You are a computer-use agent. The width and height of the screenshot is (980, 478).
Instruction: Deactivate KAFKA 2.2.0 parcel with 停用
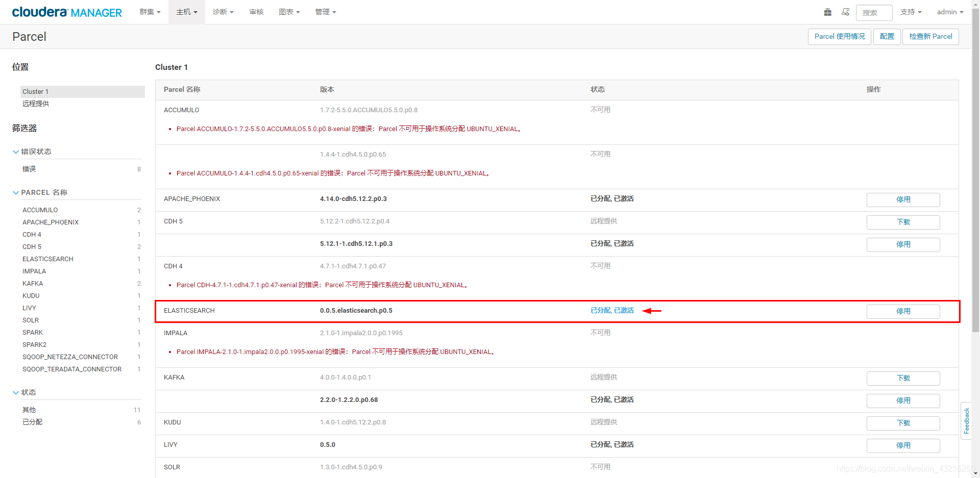pyautogui.click(x=903, y=401)
